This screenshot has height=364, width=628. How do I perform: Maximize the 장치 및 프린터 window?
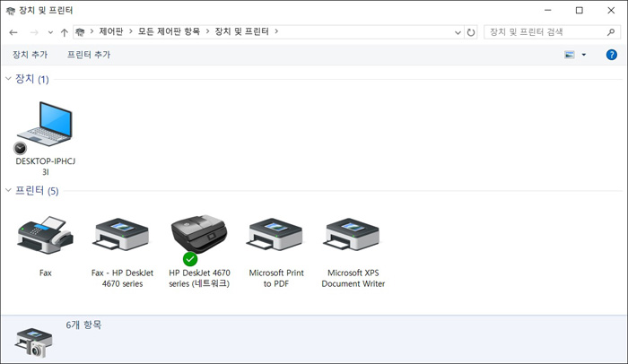(580, 11)
